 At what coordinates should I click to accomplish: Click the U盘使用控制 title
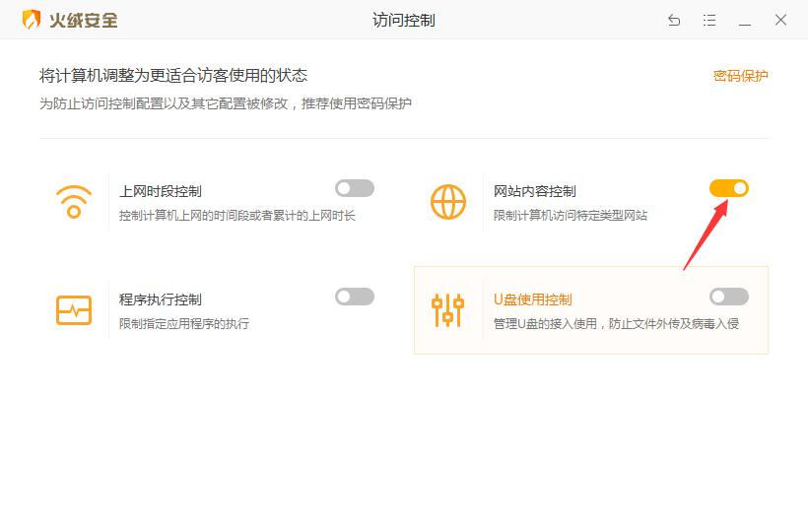point(532,299)
